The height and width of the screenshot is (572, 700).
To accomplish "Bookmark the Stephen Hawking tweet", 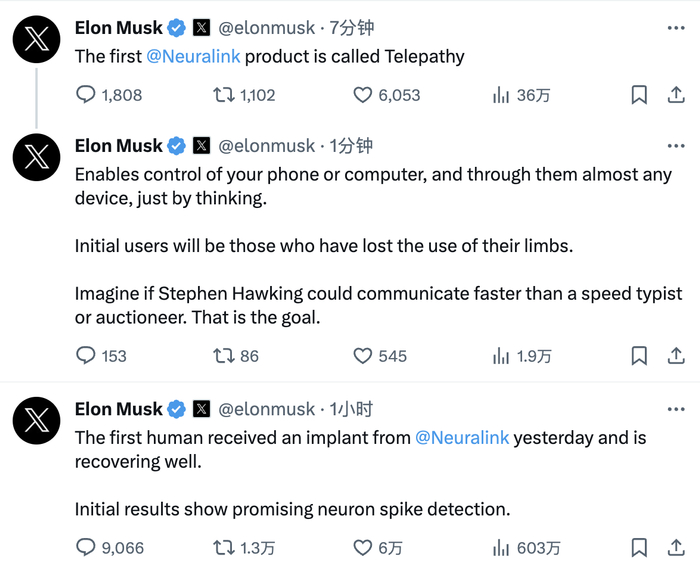I will coord(639,355).
